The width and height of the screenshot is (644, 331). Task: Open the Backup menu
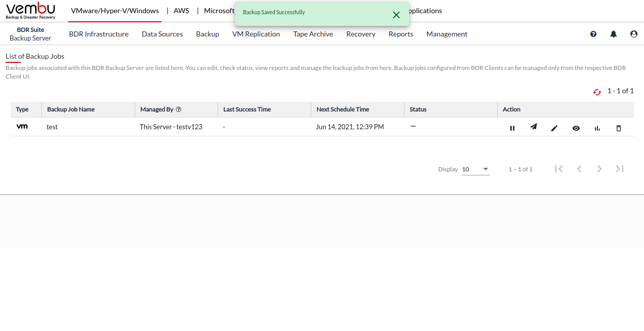[x=208, y=34]
